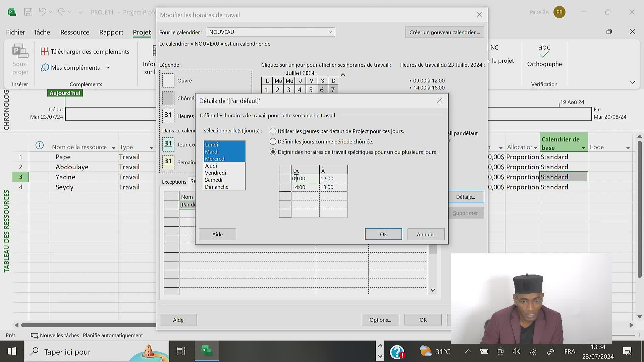Viewport: 644px width, 362px height.
Task: Close the Détails de Par défaut dialog
Action: pos(440,101)
